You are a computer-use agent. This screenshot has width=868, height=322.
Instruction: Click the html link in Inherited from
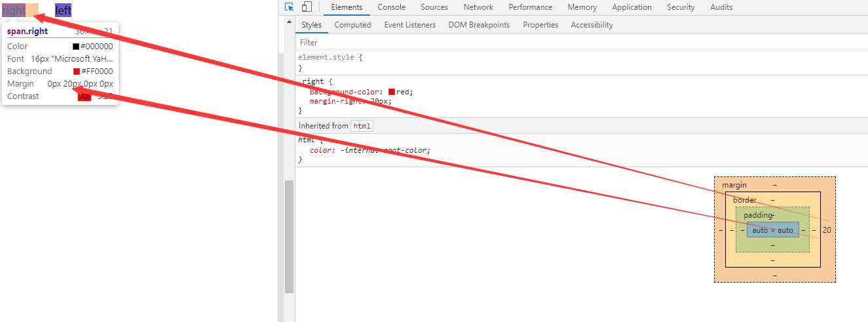click(362, 126)
